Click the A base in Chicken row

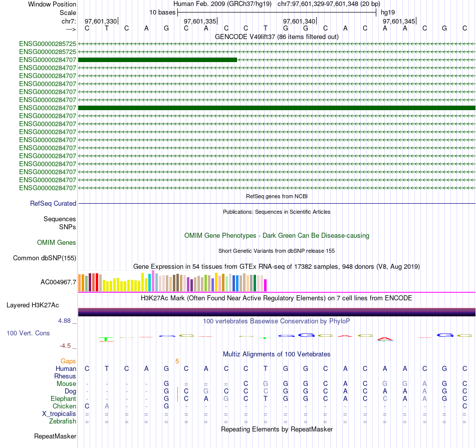tap(107, 406)
